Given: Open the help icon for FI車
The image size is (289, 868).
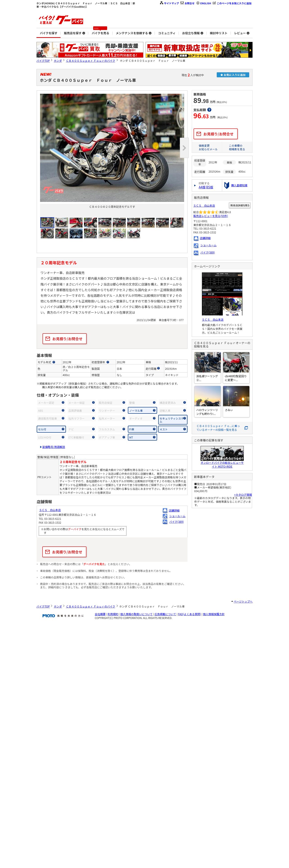Looking at the screenshot, I should [154, 429].
